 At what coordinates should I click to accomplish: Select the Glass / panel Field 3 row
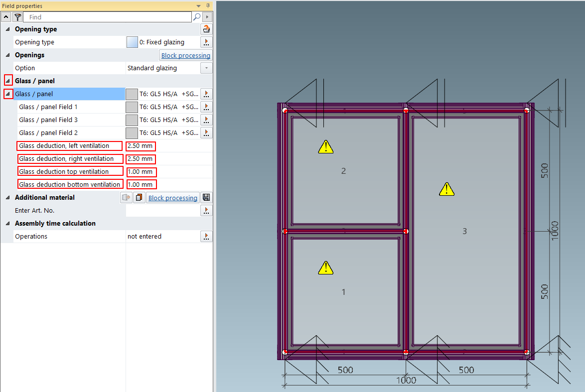(48, 120)
